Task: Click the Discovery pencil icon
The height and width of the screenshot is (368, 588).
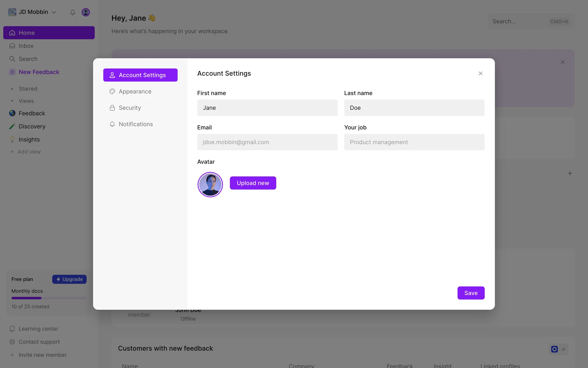Action: 12,126
